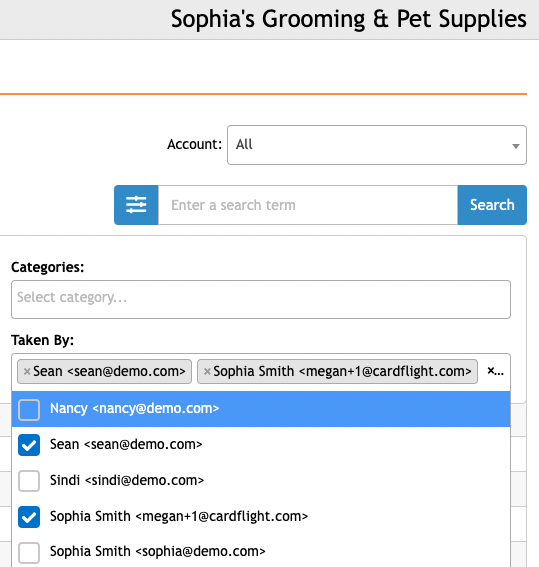Check the Nancy checkbox
The image size is (539, 567).
tap(29, 409)
